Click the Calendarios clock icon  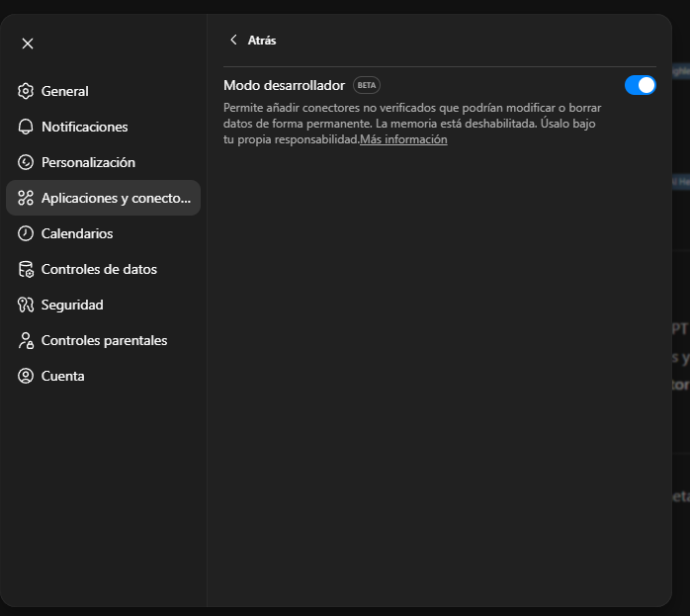click(x=26, y=233)
